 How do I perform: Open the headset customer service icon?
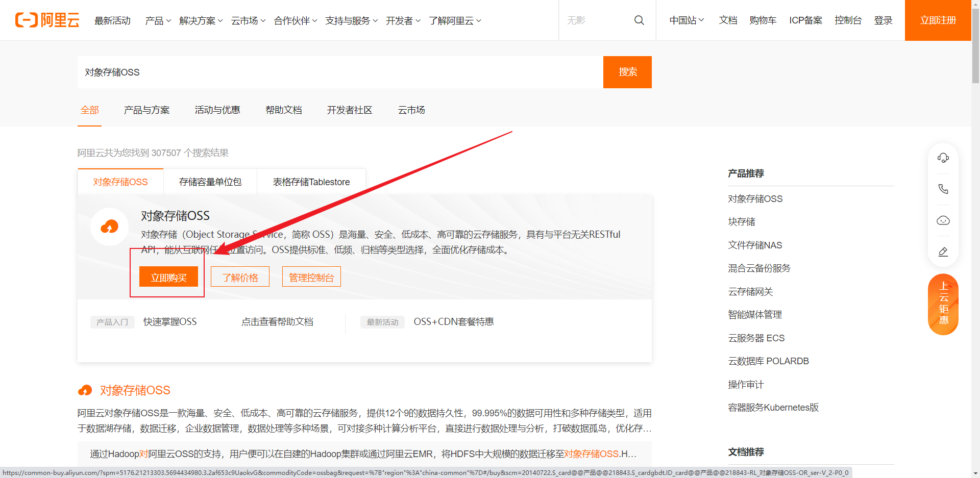click(x=943, y=158)
